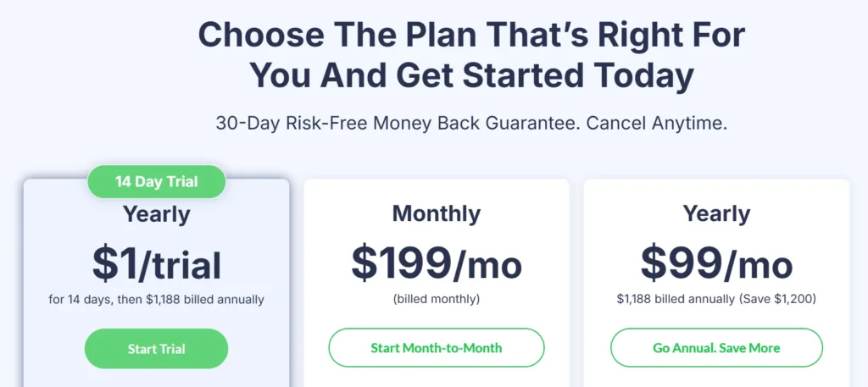This screenshot has height=387, width=868.
Task: Select the $199/mo price text
Action: [x=437, y=263]
